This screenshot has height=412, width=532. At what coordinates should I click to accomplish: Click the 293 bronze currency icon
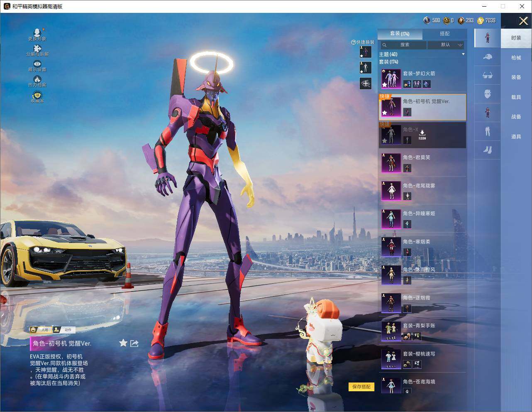461,20
